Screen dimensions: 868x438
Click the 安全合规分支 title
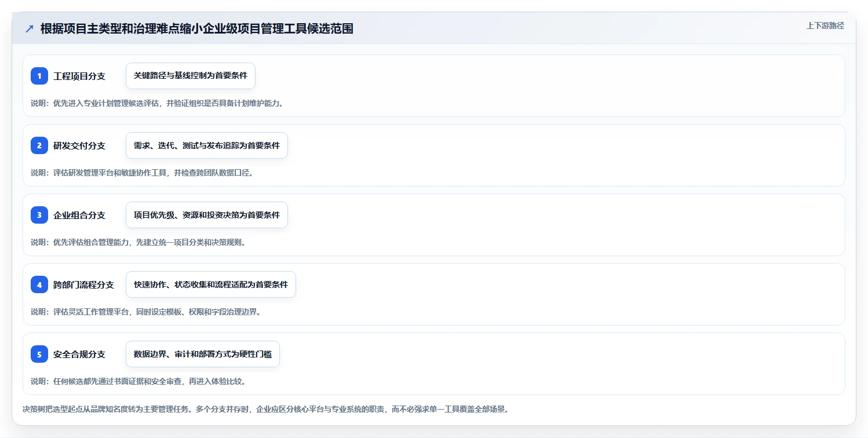click(79, 354)
